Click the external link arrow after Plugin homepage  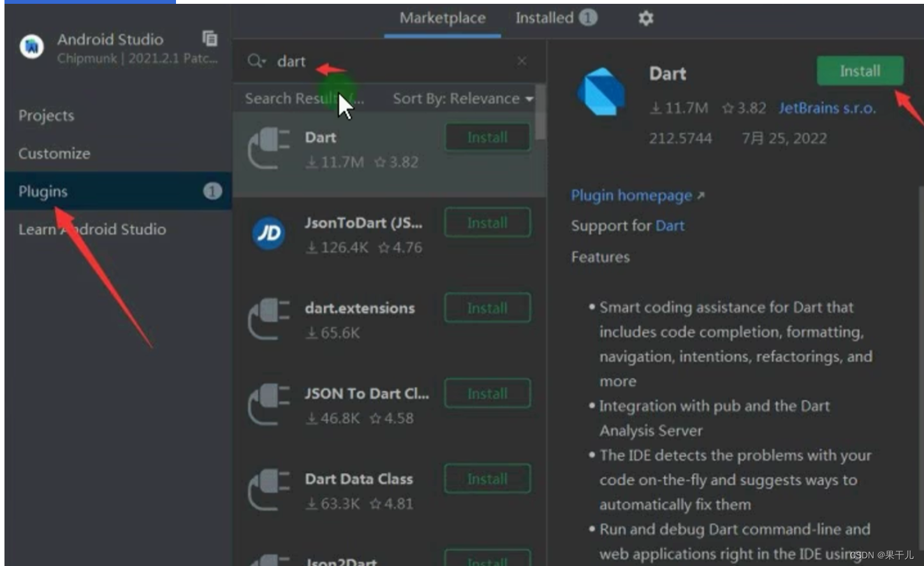coord(701,196)
